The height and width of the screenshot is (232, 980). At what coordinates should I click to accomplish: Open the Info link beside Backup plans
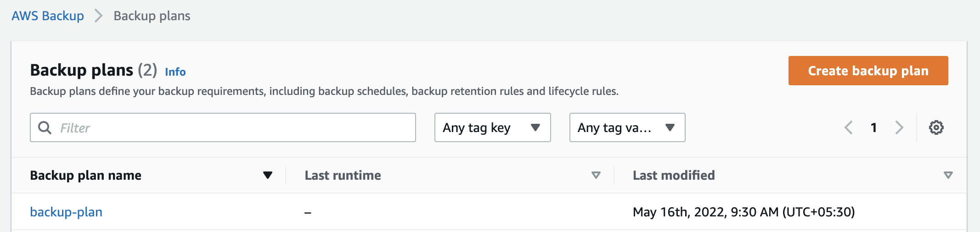tap(175, 72)
